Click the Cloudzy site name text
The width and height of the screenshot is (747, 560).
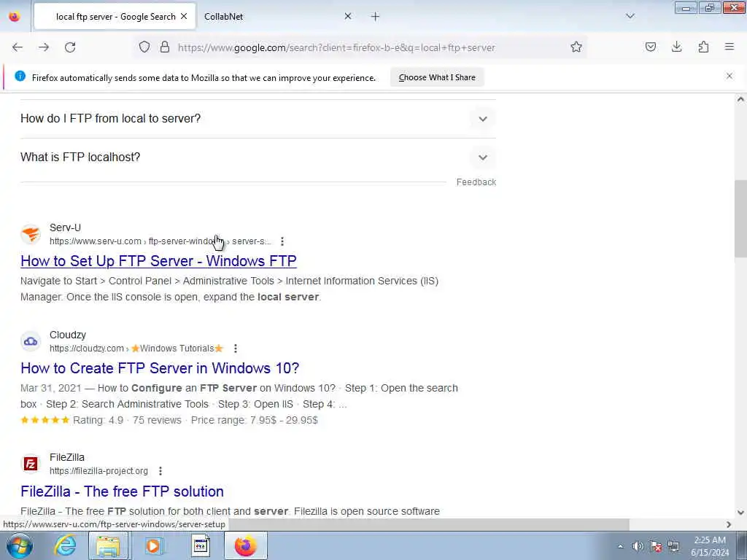68,335
